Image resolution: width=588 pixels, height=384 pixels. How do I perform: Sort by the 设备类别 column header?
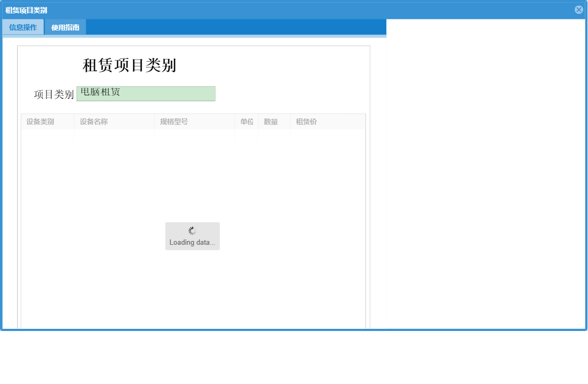click(x=40, y=122)
